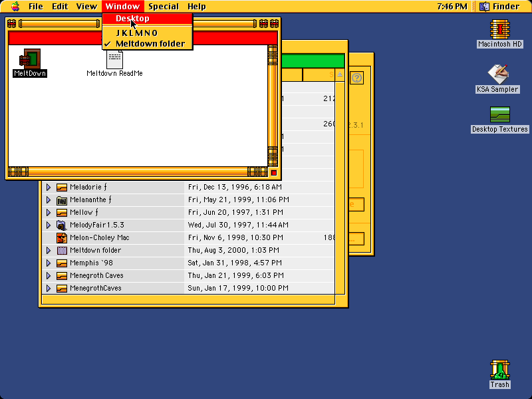Expand the Meltdown folder row triangle

click(49, 251)
